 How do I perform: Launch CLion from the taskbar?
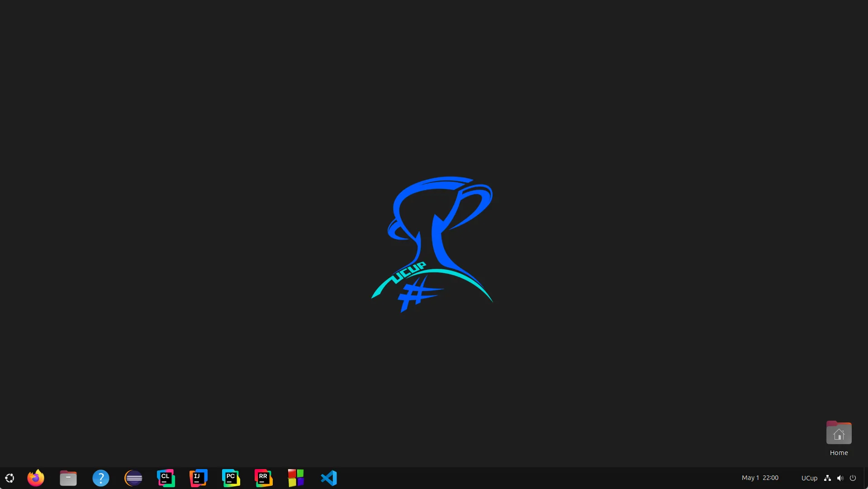pyautogui.click(x=166, y=478)
